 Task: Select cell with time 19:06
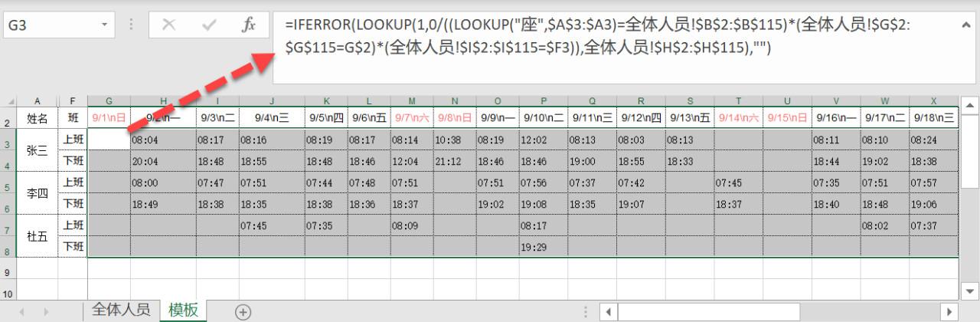(933, 205)
